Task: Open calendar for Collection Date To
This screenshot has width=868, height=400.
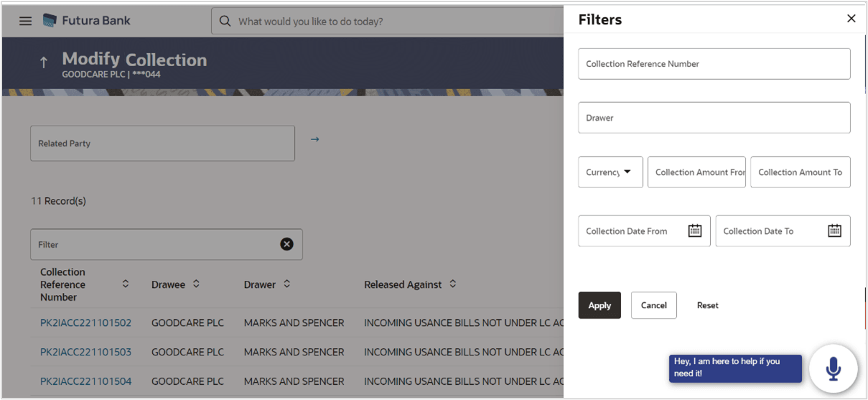Action: 834,231
